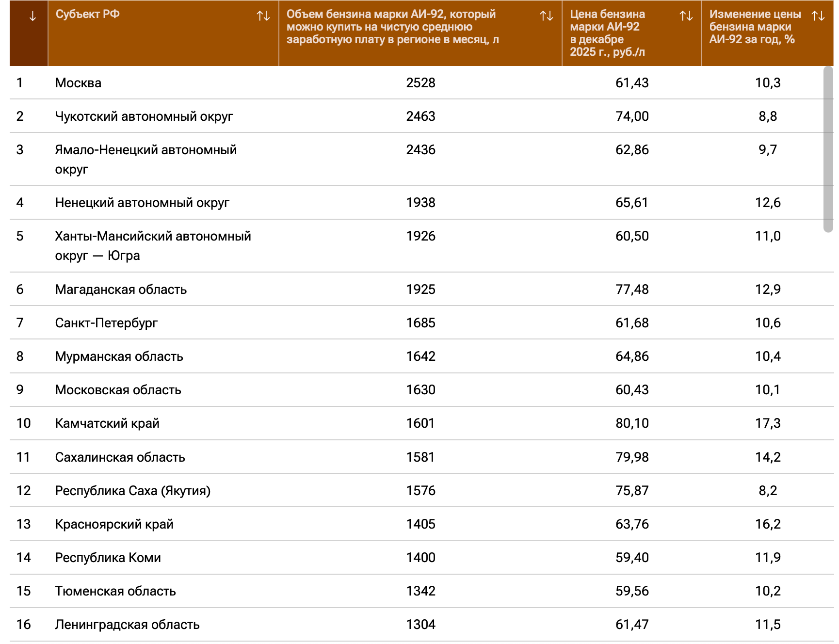
Task: Click the Санкт-Петербург region name
Action: pyautogui.click(x=106, y=323)
